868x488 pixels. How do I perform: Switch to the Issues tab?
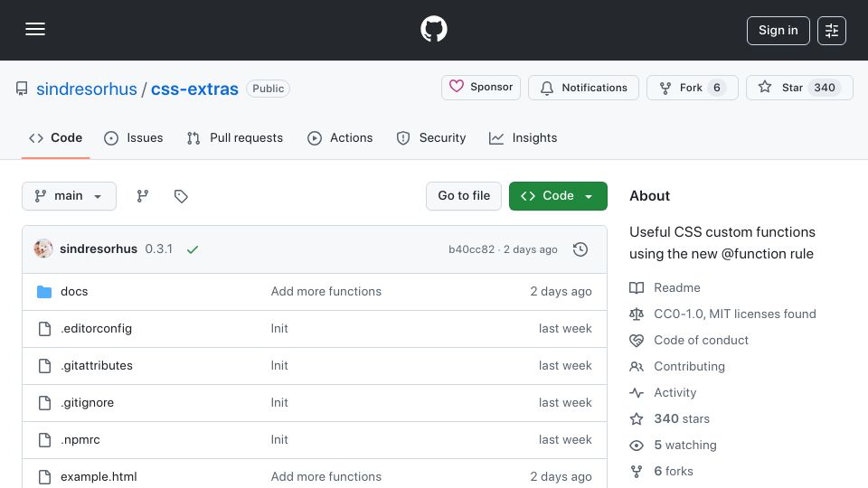coord(134,137)
